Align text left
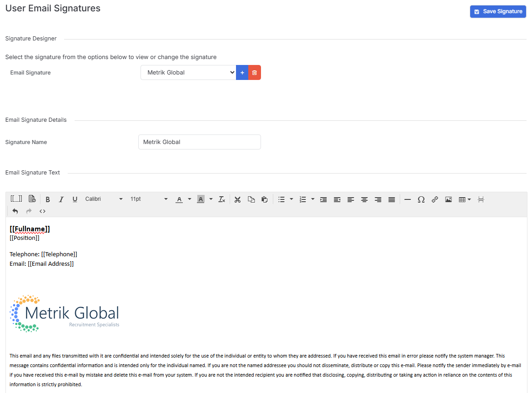The width and height of the screenshot is (532, 393). pos(351,199)
